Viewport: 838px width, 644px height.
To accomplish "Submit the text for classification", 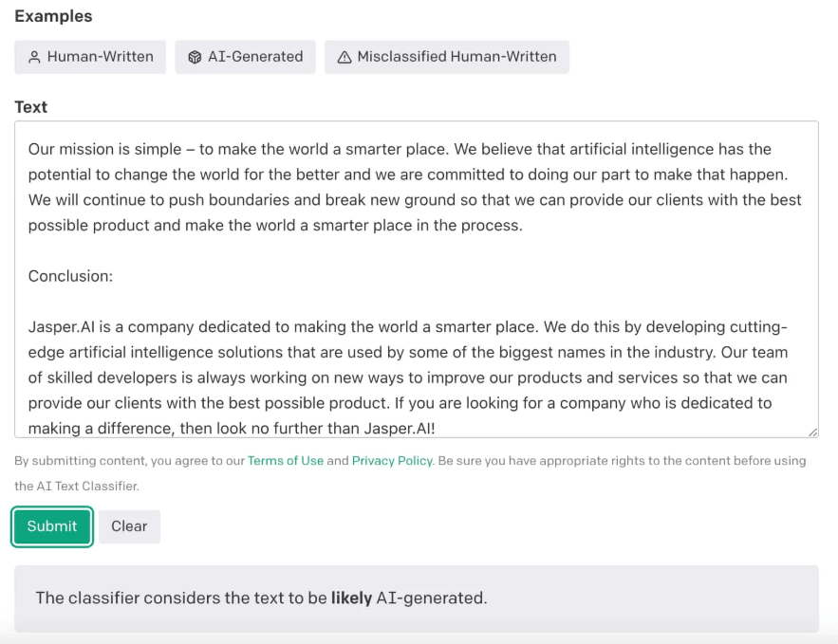I will point(51,526).
